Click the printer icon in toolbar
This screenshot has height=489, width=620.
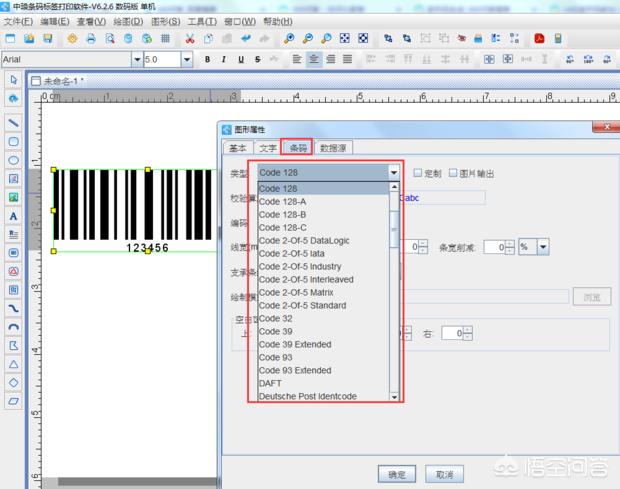click(91, 38)
